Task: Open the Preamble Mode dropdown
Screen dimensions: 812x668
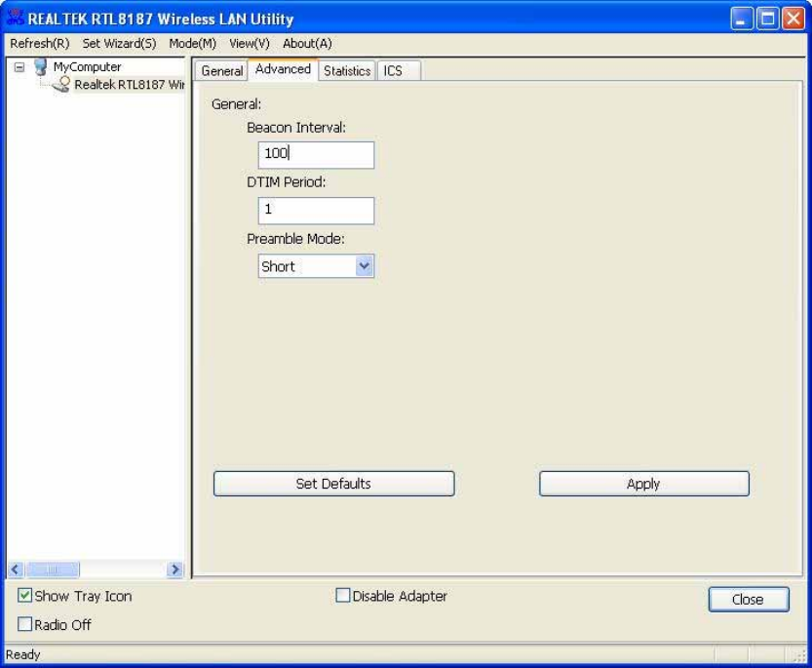Action: [x=316, y=266]
